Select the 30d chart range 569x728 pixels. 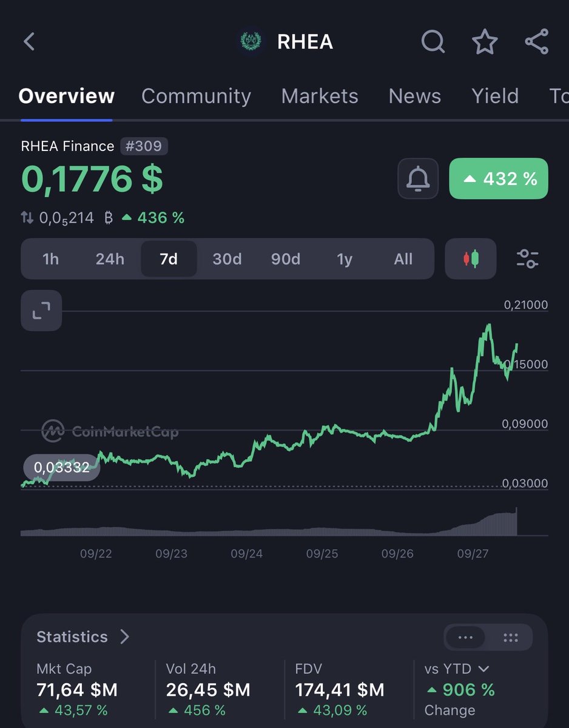[x=227, y=259]
